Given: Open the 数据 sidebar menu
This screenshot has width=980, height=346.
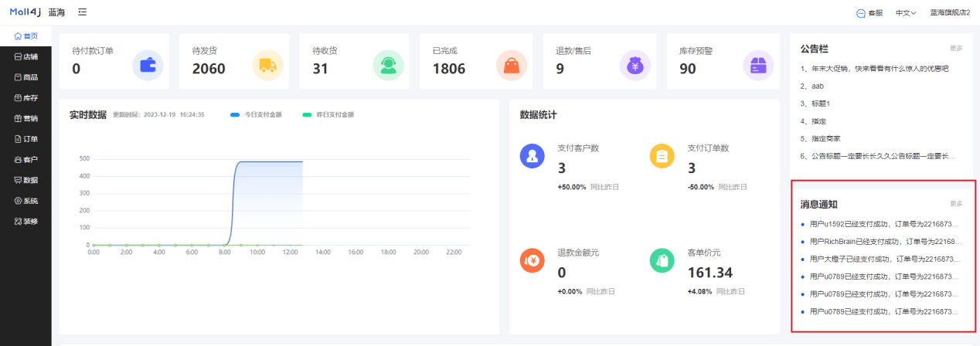Looking at the screenshot, I should tap(26, 180).
